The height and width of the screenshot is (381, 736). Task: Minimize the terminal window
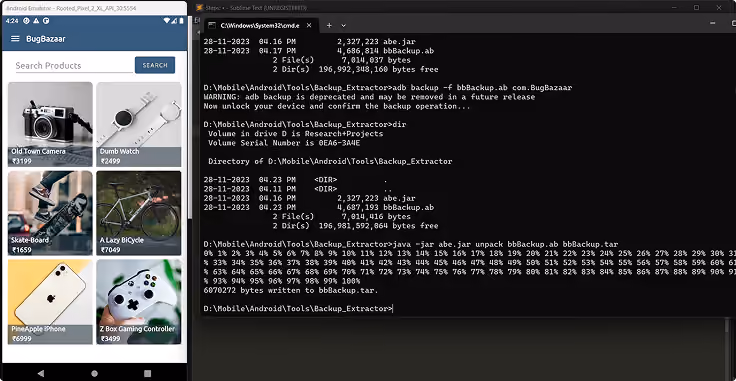pyautogui.click(x=714, y=23)
